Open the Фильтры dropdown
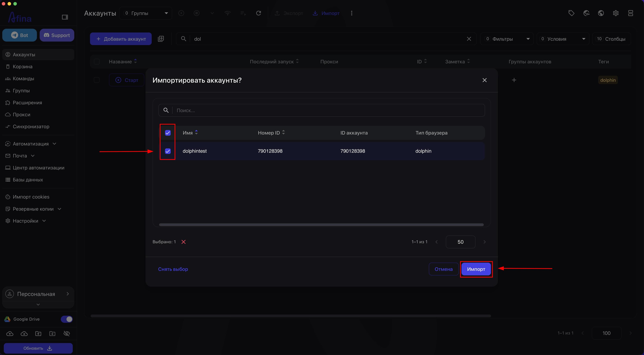 point(507,39)
